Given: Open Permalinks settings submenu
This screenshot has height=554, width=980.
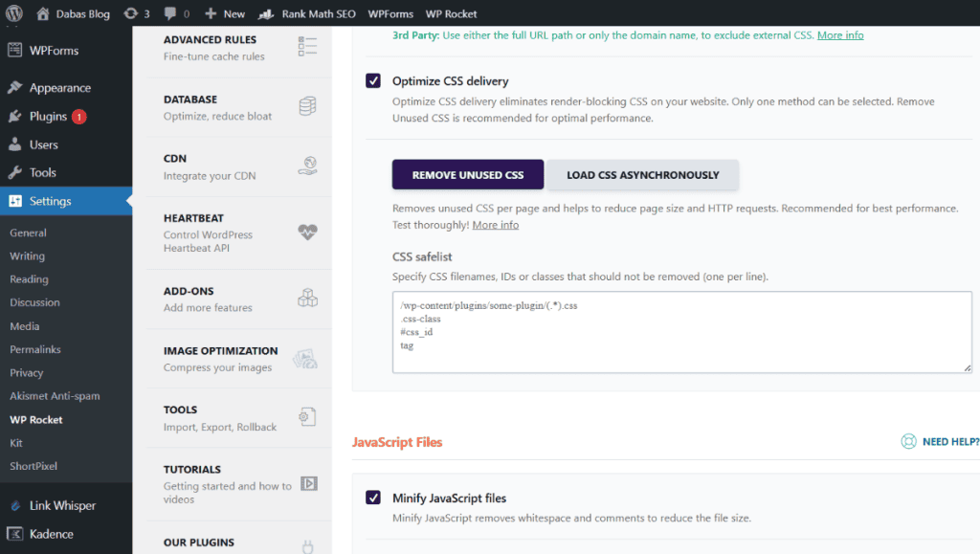Looking at the screenshot, I should pos(35,349).
